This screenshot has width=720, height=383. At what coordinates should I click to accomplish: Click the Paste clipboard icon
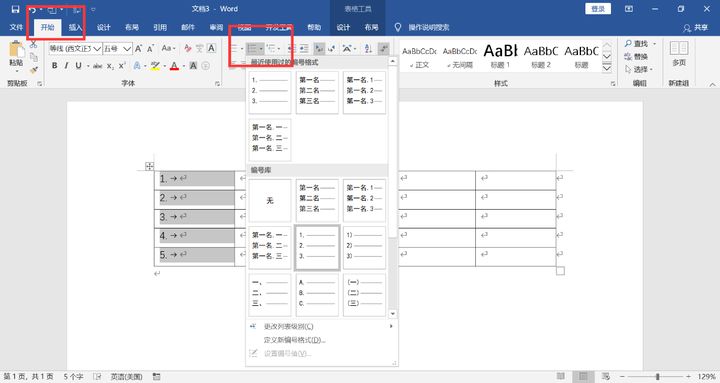(17, 49)
